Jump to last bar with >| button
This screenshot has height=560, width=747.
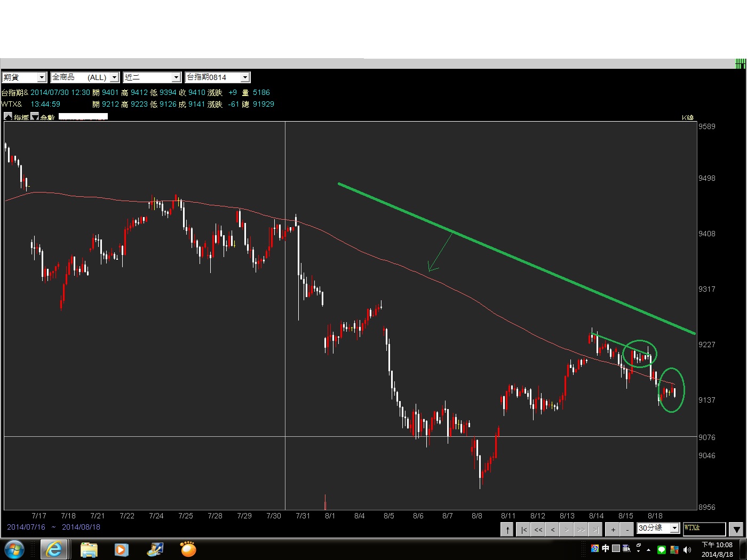pyautogui.click(x=595, y=529)
